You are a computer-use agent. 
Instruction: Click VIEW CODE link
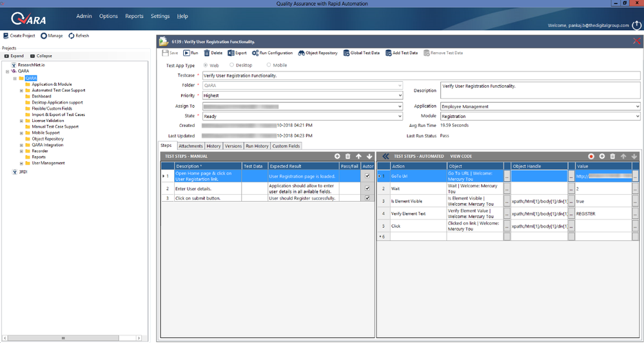point(461,157)
